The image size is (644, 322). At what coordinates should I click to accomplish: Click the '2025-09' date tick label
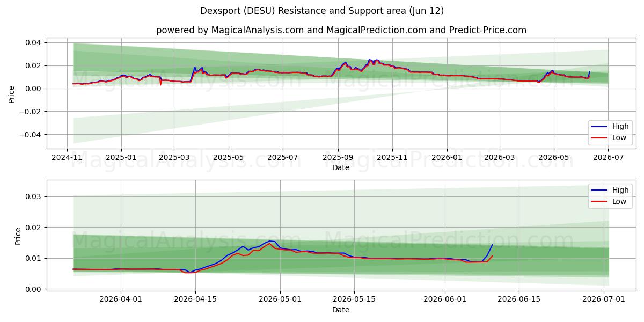click(x=338, y=157)
